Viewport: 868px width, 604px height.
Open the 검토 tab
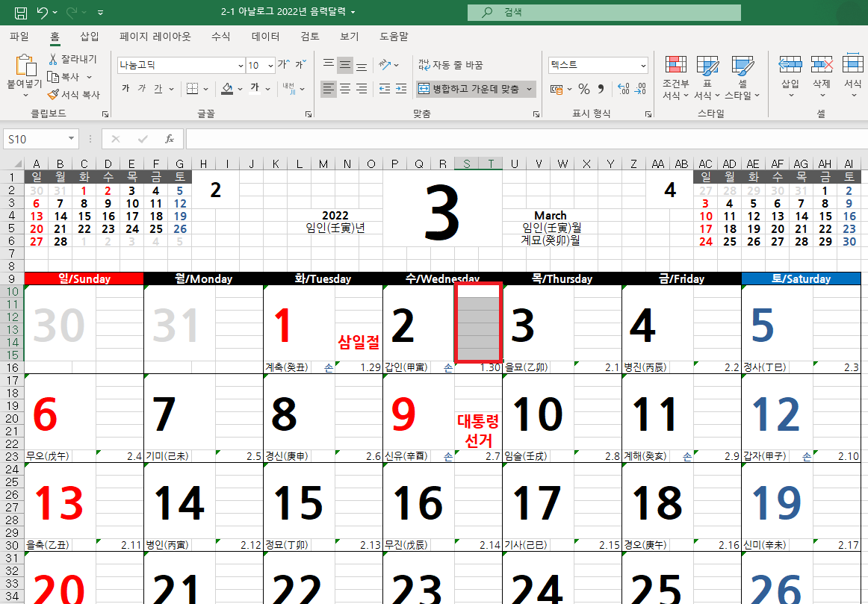pyautogui.click(x=310, y=37)
